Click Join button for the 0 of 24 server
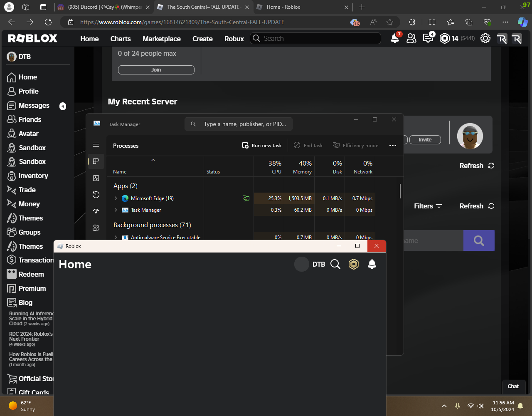The image size is (532, 416). (x=156, y=70)
